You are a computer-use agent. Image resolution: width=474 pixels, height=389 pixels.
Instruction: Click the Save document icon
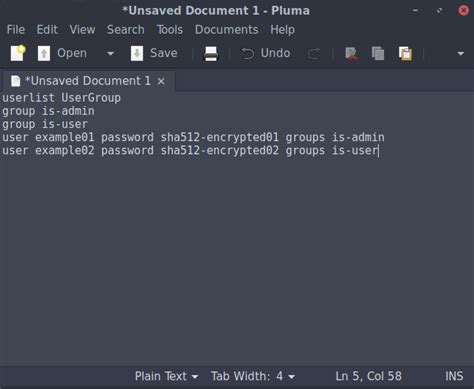(137, 53)
